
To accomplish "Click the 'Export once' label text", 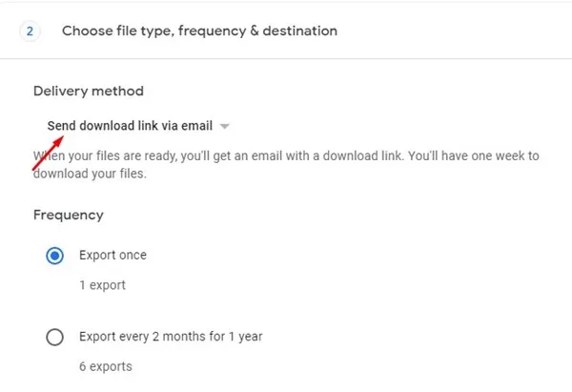I will pos(112,255).
